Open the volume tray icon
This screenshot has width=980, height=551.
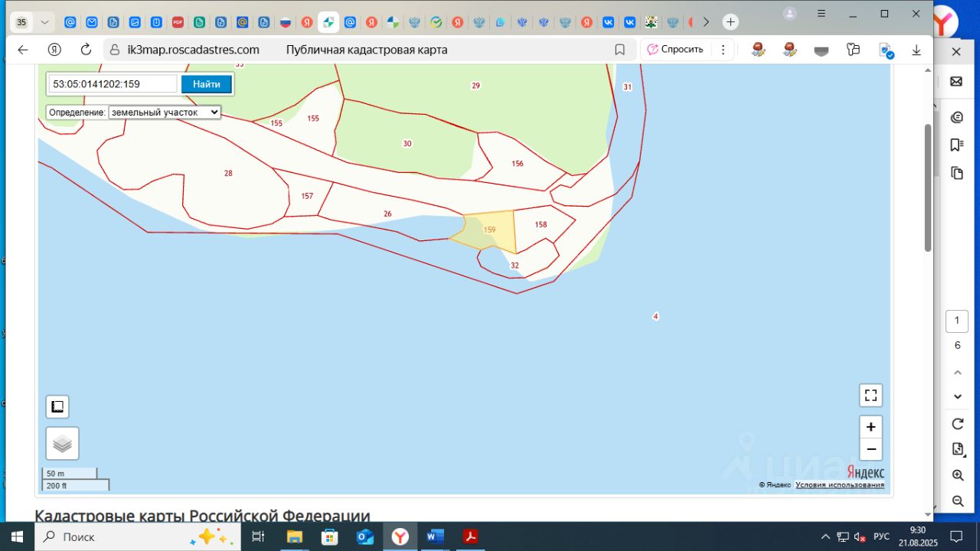[861, 536]
